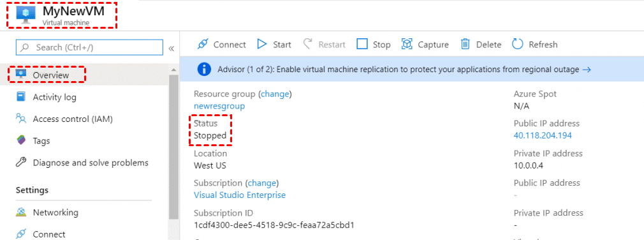Viewport: 644px width, 240px height.
Task: Click the Refresh circular arrow icon
Action: [518, 44]
